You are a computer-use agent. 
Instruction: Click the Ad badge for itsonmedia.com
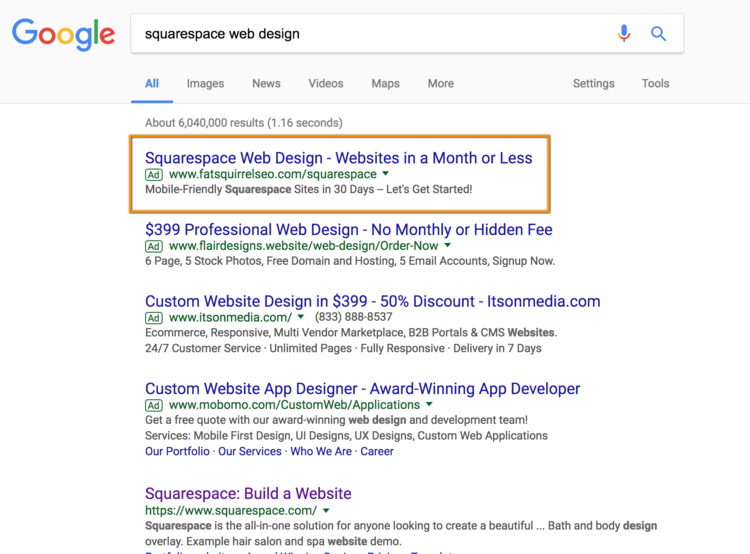(154, 318)
